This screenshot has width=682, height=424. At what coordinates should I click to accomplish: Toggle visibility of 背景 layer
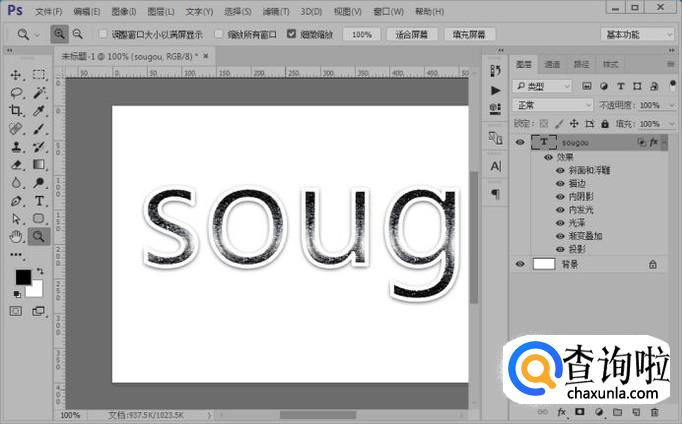(519, 264)
